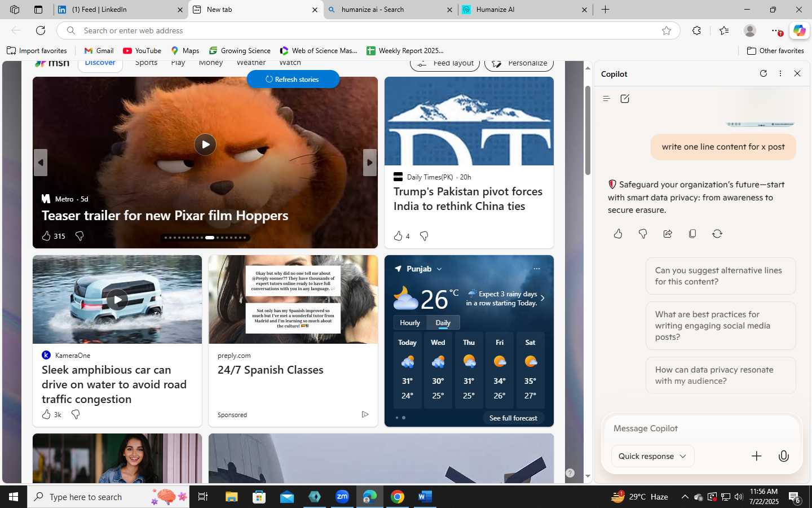812x508 pixels.
Task: Select suggestion about alternative lines
Action: pos(721,276)
